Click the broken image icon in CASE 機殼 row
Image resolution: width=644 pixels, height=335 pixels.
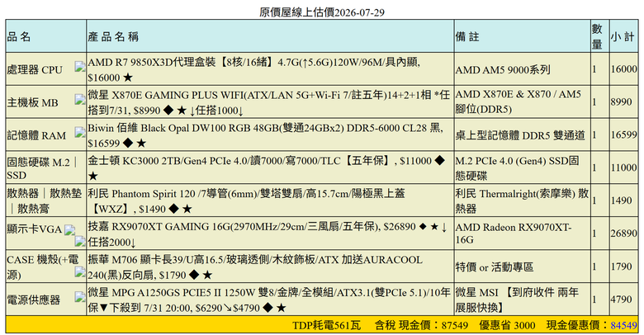[x=80, y=271]
